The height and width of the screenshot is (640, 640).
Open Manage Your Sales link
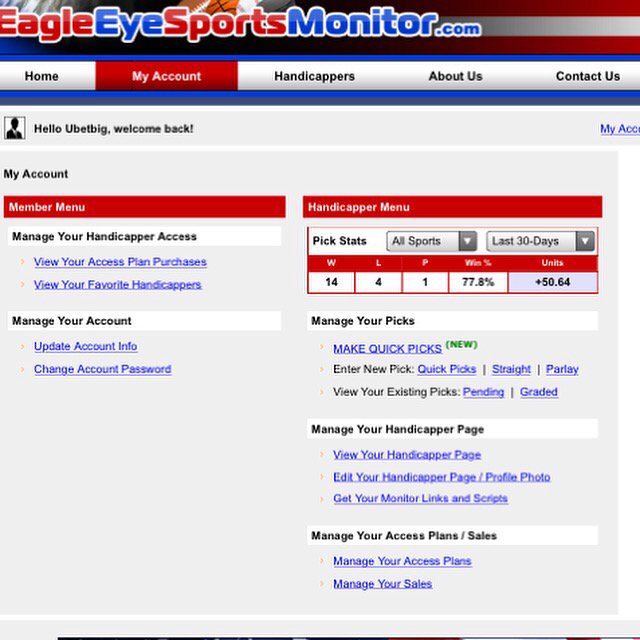(382, 584)
